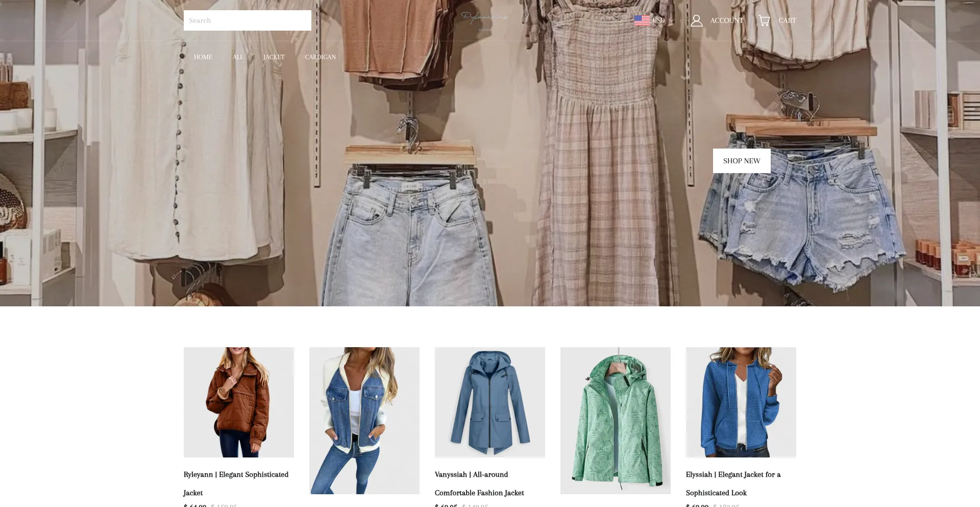View the brown puffer jacket thumbnail
This screenshot has height=507, width=980.
(239, 402)
